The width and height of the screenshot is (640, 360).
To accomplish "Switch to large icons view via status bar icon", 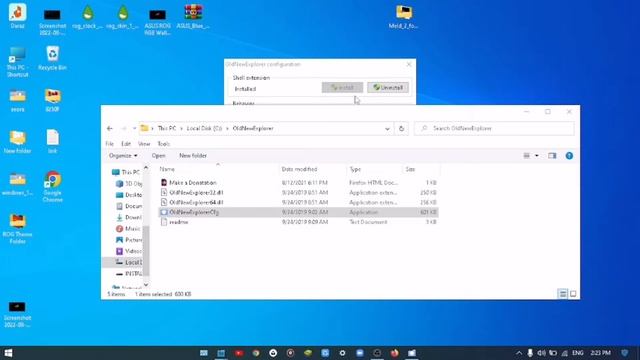I will (573, 294).
